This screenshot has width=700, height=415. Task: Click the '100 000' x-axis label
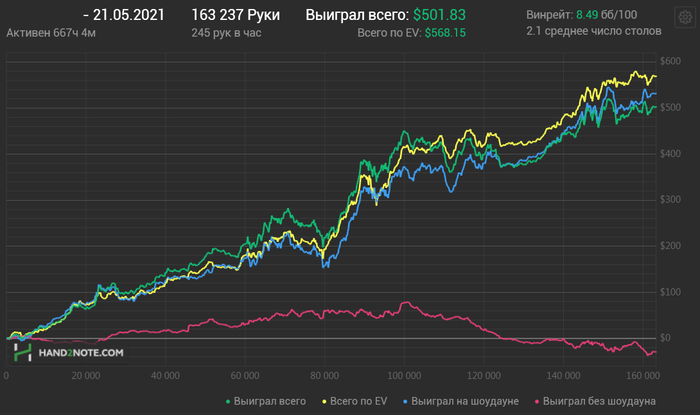click(x=404, y=376)
